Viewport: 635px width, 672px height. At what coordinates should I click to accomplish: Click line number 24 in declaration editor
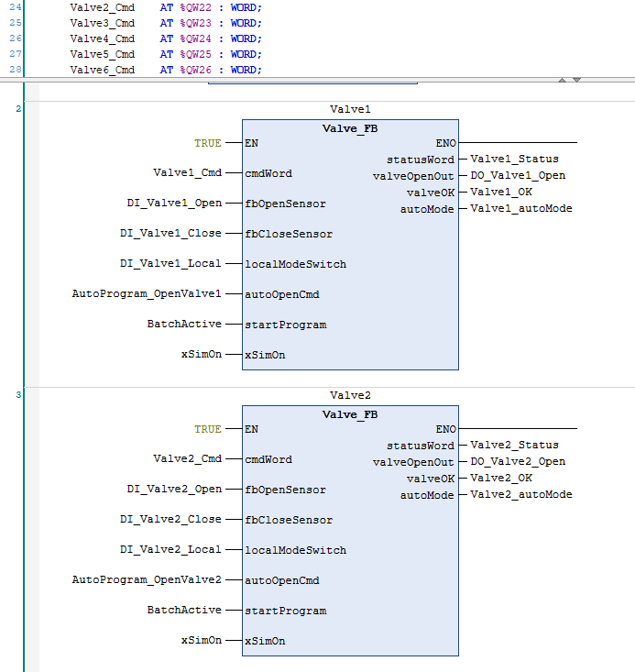point(16,7)
